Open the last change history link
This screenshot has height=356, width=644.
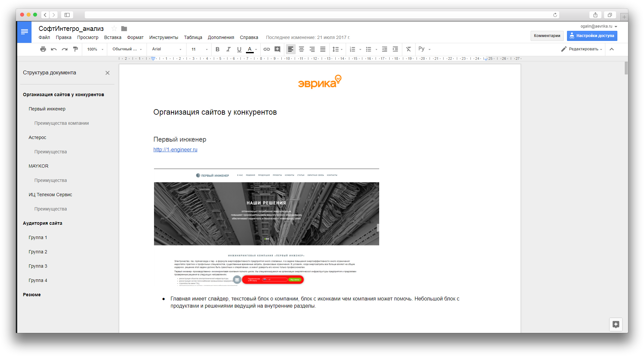tap(308, 37)
